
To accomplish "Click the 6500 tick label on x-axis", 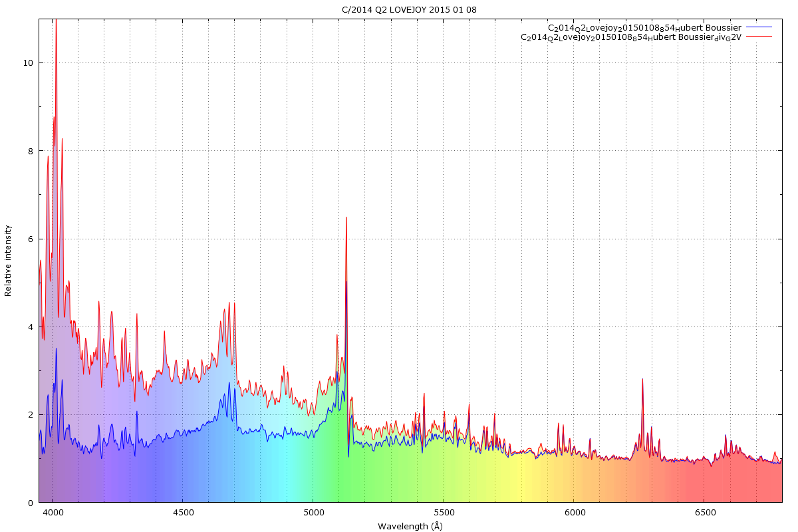I will click(705, 513).
